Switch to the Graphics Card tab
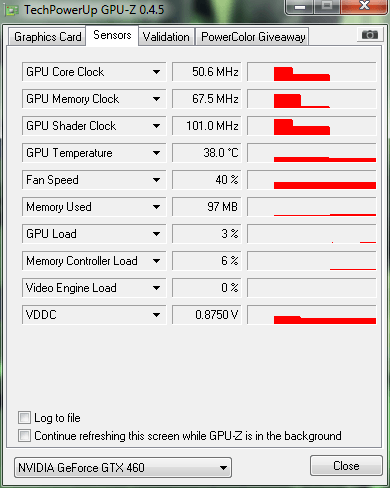 click(x=47, y=37)
